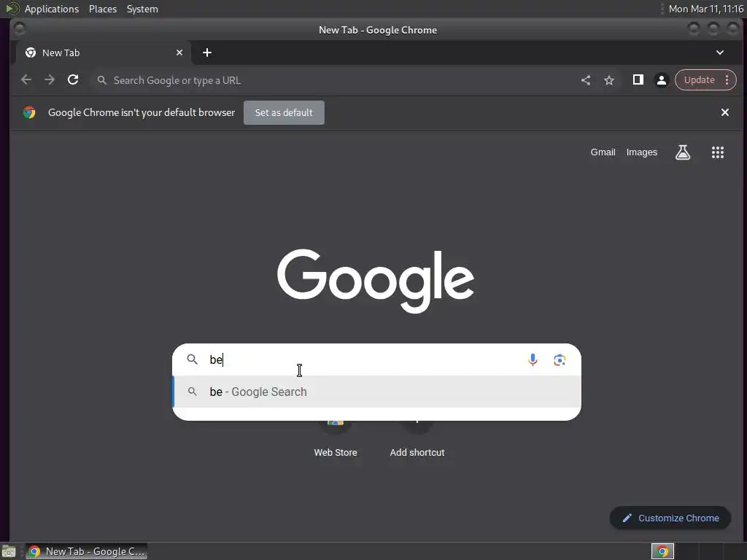The image size is (747, 560).
Task: Open the Images link
Action: click(642, 152)
